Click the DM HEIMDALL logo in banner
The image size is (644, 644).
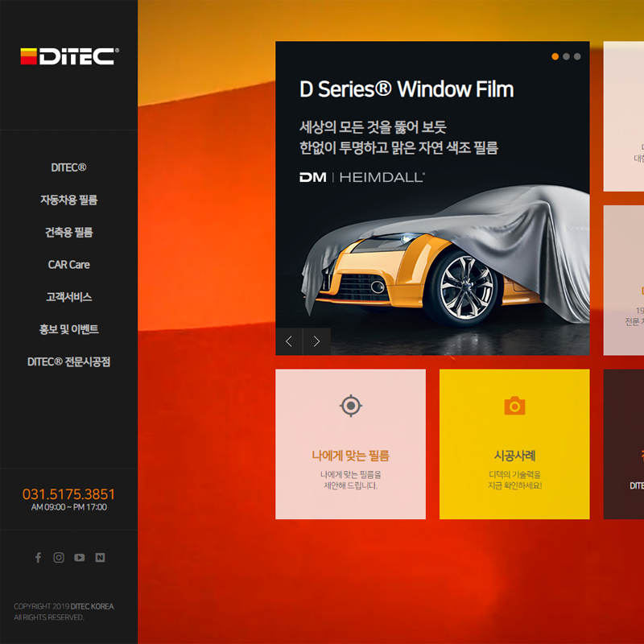361,177
